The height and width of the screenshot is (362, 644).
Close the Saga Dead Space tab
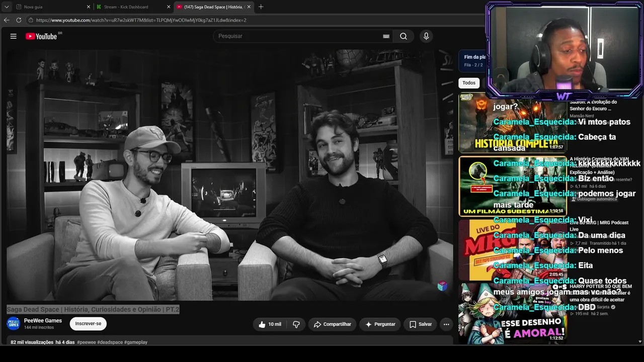point(249,7)
